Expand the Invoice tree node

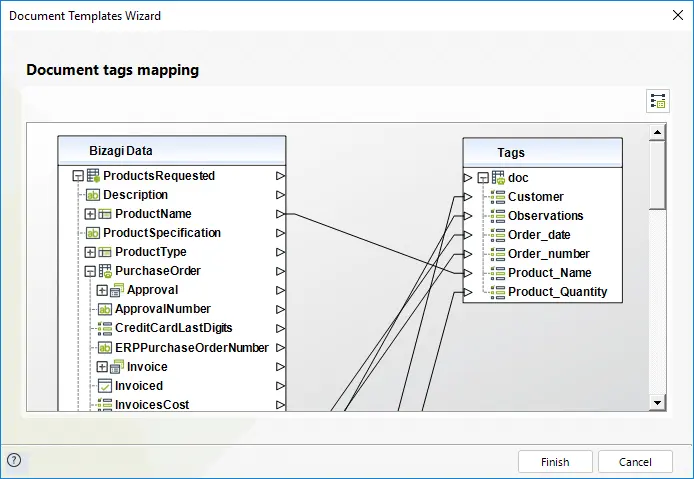click(x=102, y=367)
